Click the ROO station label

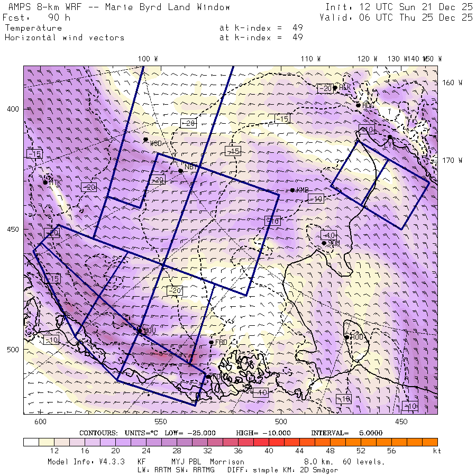(356, 337)
